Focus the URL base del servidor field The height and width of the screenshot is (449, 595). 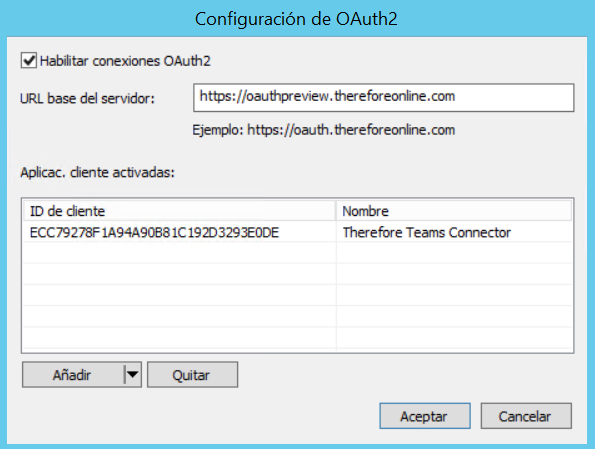coord(383,98)
